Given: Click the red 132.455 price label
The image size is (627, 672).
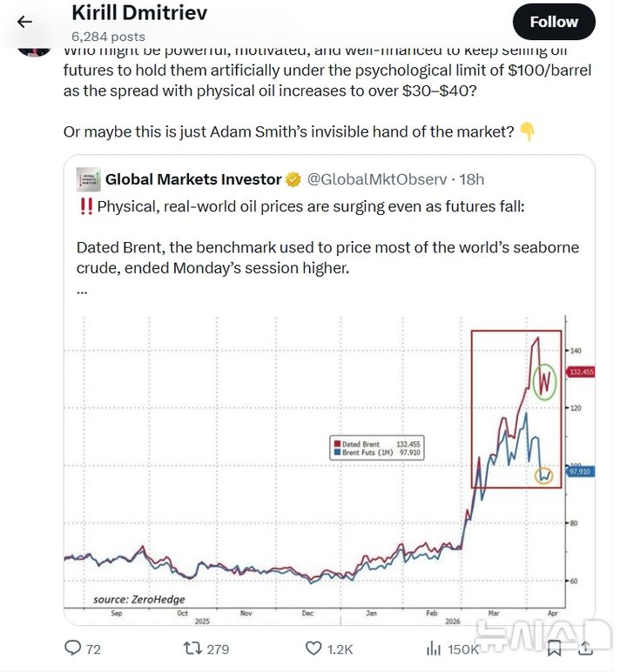Looking at the screenshot, I should [x=580, y=372].
